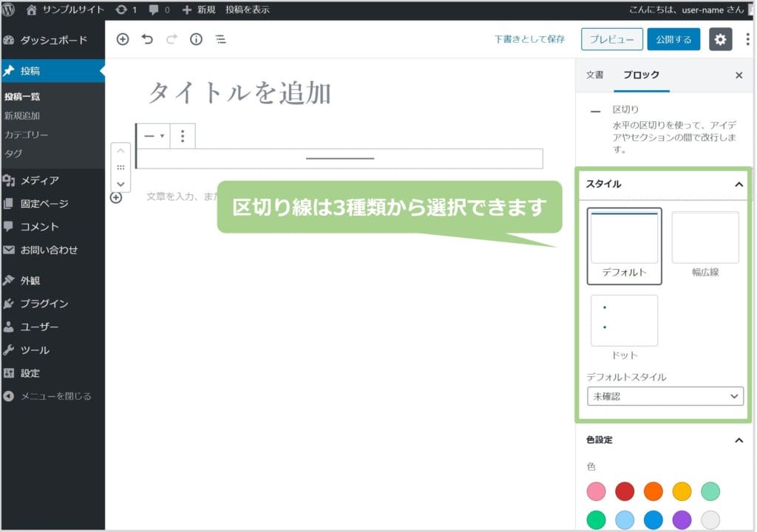
Task: Select the ドット separator style
Action: 624,328
